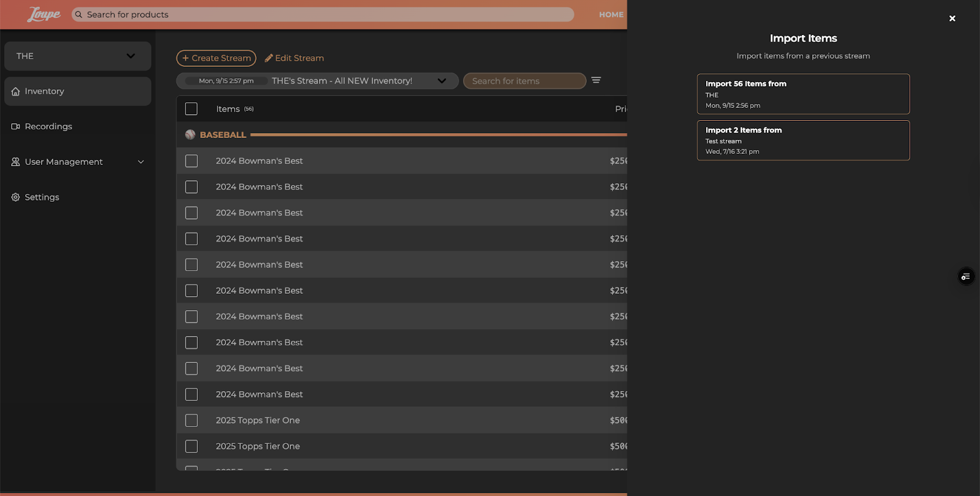This screenshot has width=980, height=496.
Task: Click the Loupe logo
Action: (x=43, y=14)
